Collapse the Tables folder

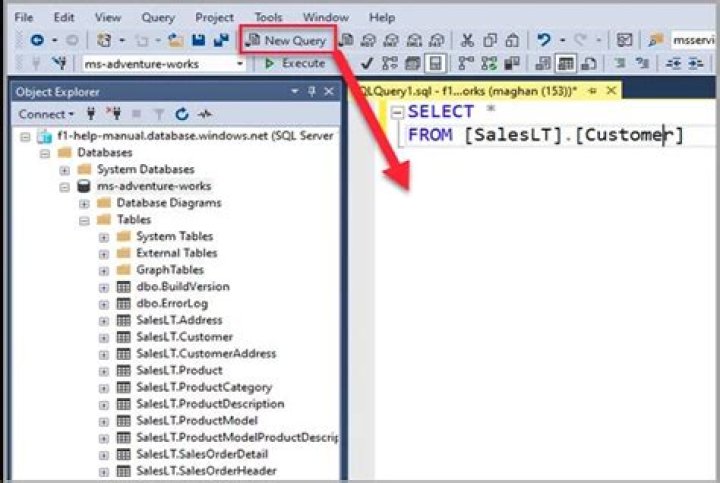[x=84, y=221]
